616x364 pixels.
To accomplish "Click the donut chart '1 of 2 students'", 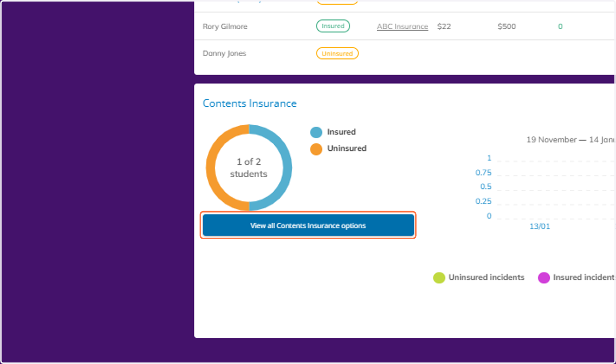I will click(249, 168).
